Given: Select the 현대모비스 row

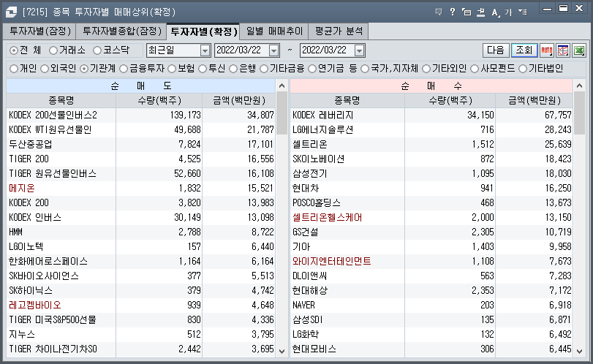Looking at the screenshot, I should pyautogui.click(x=431, y=349).
